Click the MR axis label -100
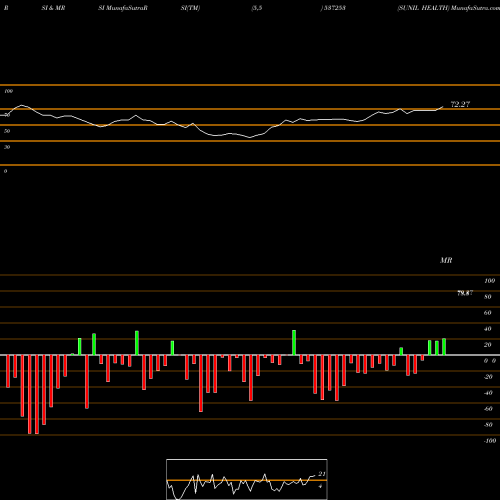Image resolution: width=500 pixels, height=500 pixels. tap(490, 441)
